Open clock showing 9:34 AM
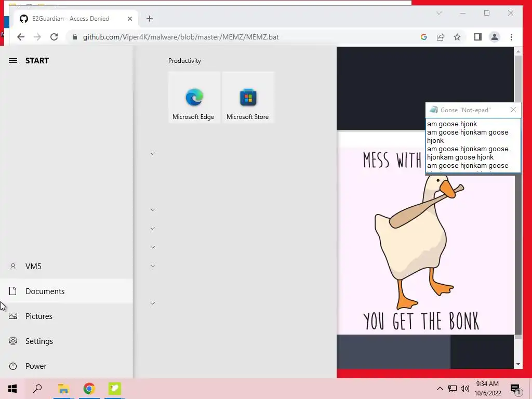The height and width of the screenshot is (399, 532). pyautogui.click(x=487, y=389)
